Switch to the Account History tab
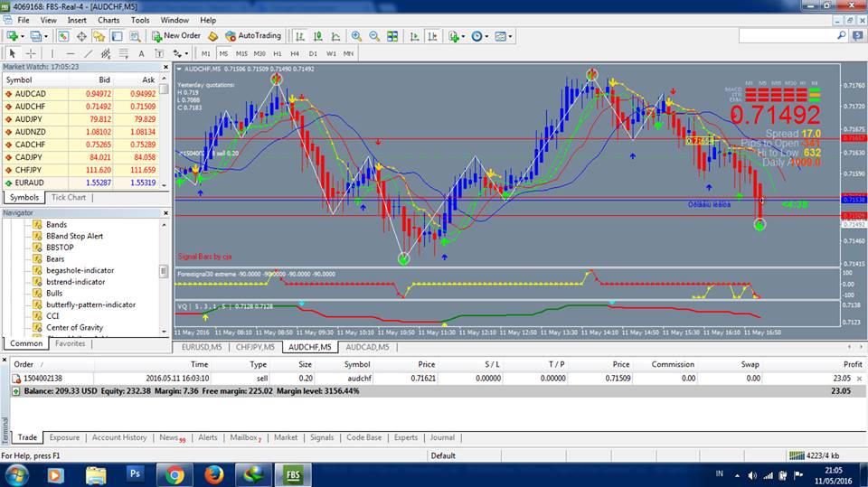This screenshot has width=868, height=487. pyautogui.click(x=119, y=437)
